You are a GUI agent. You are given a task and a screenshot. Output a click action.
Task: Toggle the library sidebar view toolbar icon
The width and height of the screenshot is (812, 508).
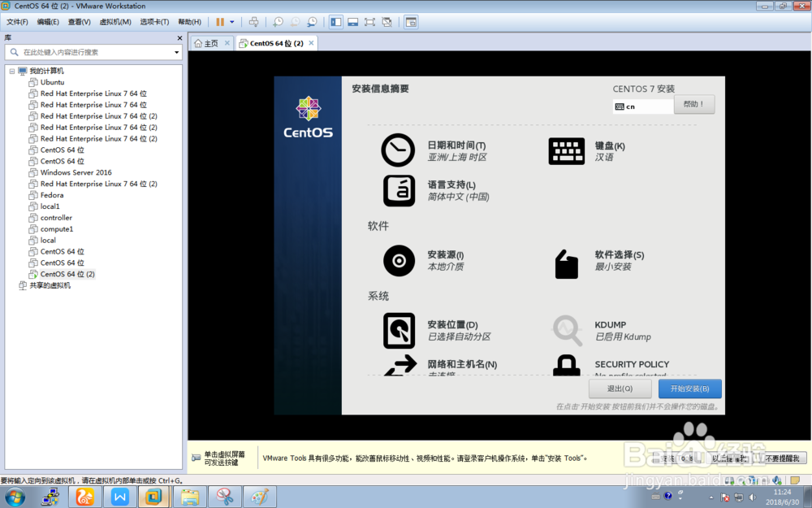tap(336, 22)
